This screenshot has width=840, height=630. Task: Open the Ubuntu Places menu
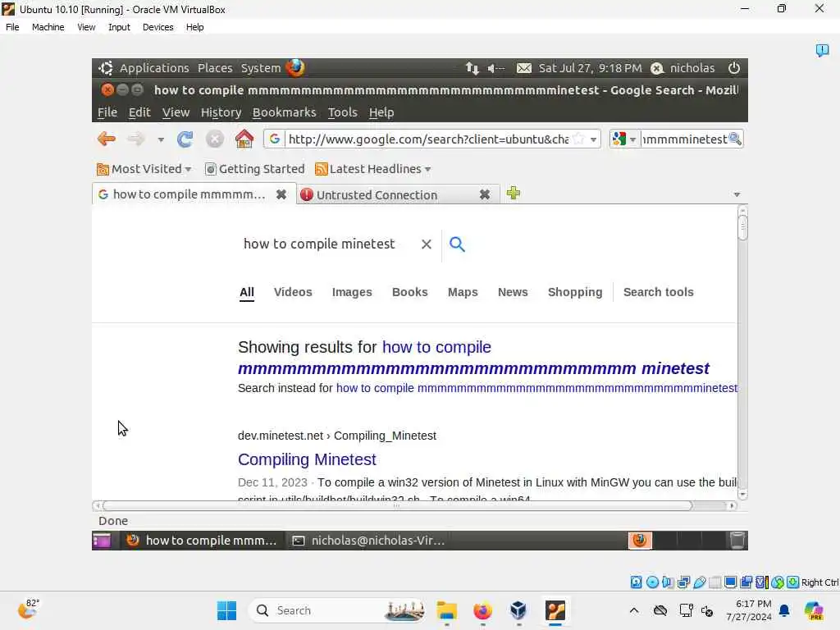click(x=215, y=68)
